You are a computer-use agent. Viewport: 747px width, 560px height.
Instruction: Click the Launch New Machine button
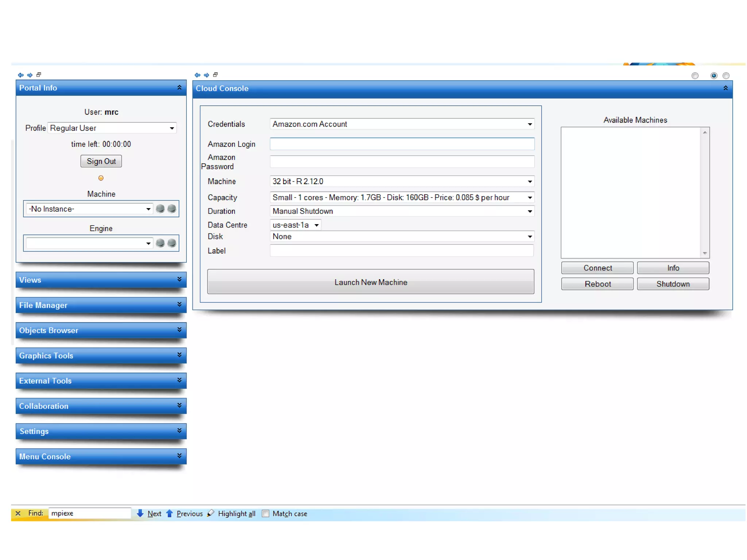click(x=371, y=282)
